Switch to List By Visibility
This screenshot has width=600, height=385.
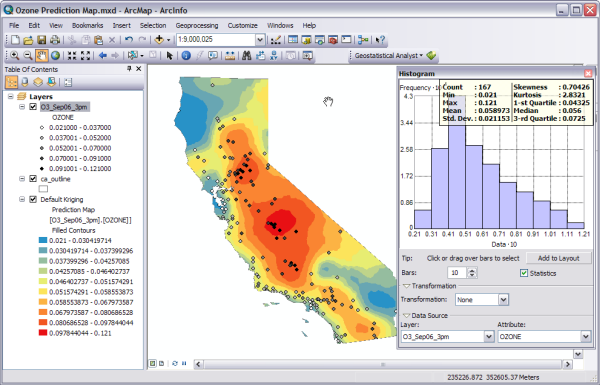click(x=38, y=82)
